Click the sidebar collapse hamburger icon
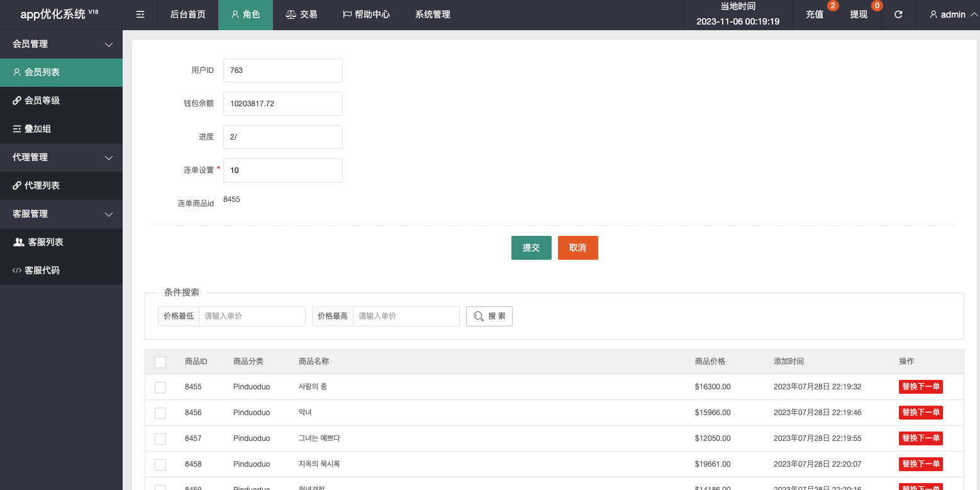Screen dimensions: 980x490 [140, 14]
